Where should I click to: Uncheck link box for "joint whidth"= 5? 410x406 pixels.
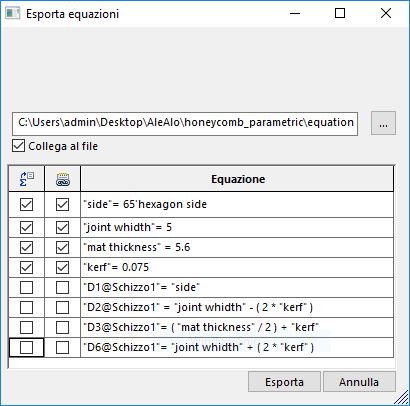coord(62,228)
